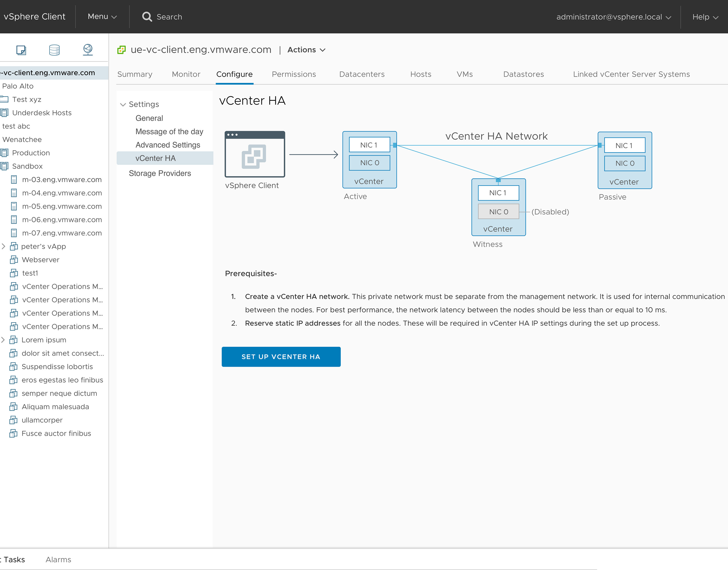Select the m-03.eng.vmware.com host icon
The height and width of the screenshot is (570, 728).
pyautogui.click(x=14, y=179)
